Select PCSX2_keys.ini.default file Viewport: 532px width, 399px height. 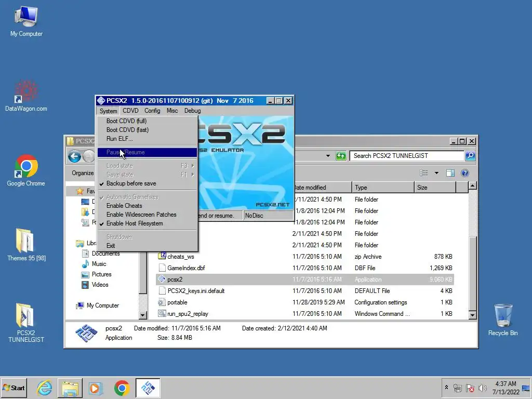pos(305,291)
